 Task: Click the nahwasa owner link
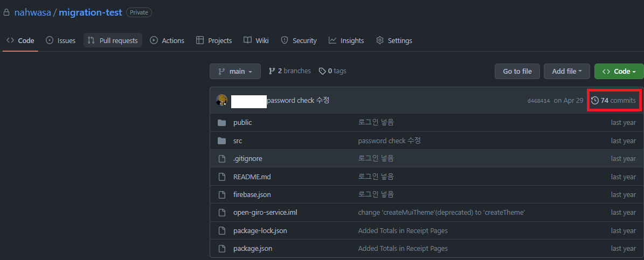pos(32,13)
